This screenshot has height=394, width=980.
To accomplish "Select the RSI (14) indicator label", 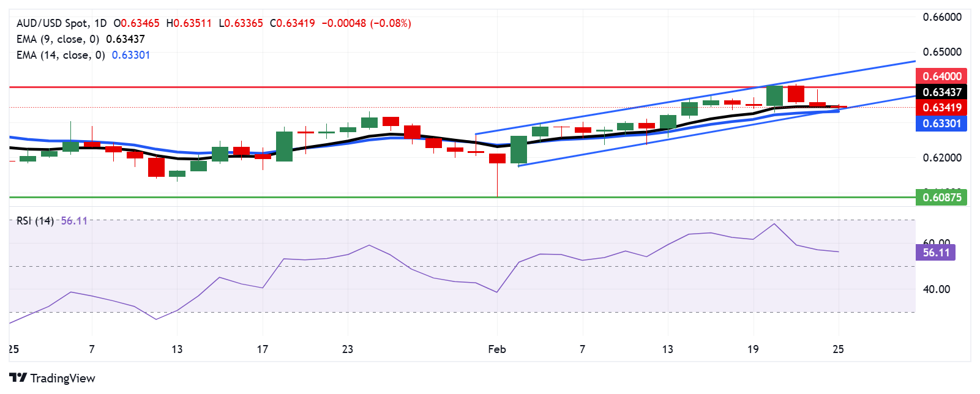I will tap(35, 220).
